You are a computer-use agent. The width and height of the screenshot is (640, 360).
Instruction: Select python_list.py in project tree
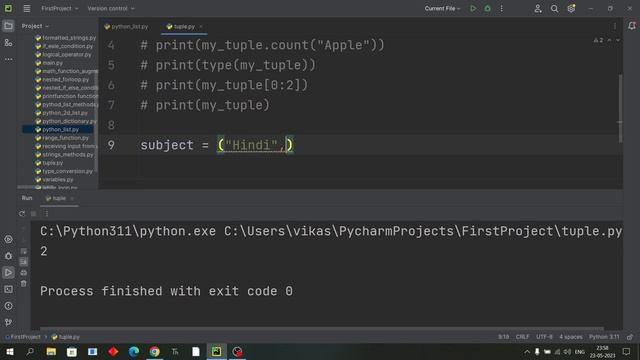tap(57, 129)
